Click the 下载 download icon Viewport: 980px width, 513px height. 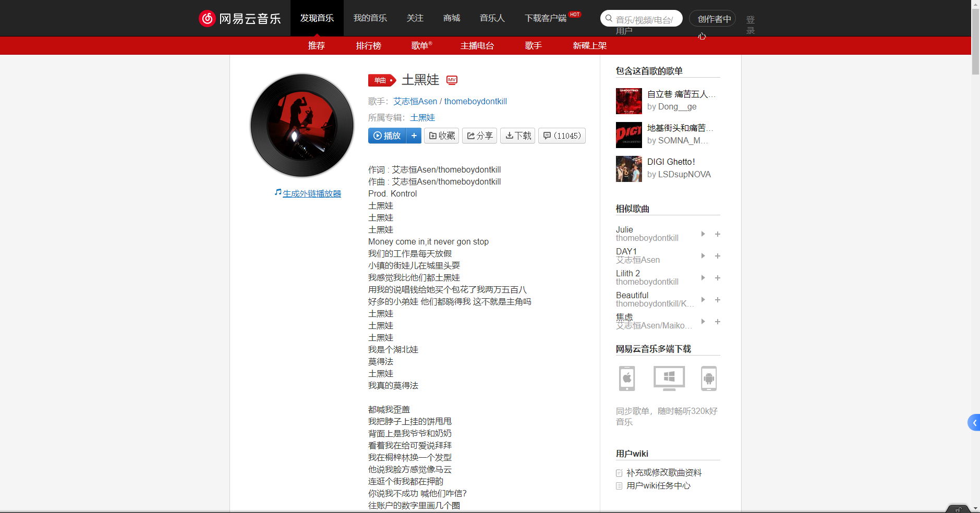pos(518,136)
